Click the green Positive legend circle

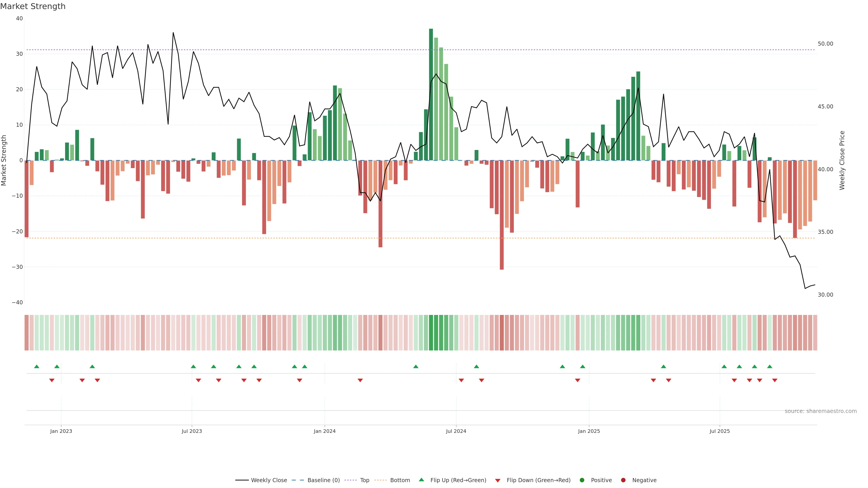pyautogui.click(x=582, y=480)
